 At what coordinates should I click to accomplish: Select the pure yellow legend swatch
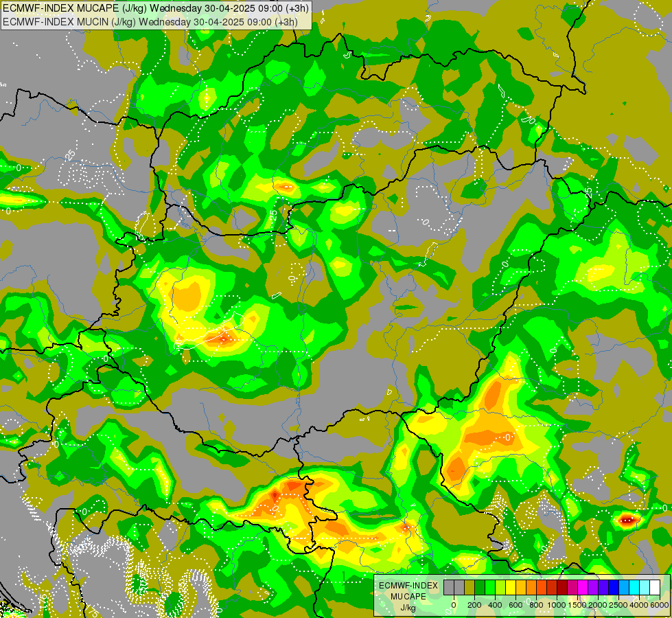(511, 587)
